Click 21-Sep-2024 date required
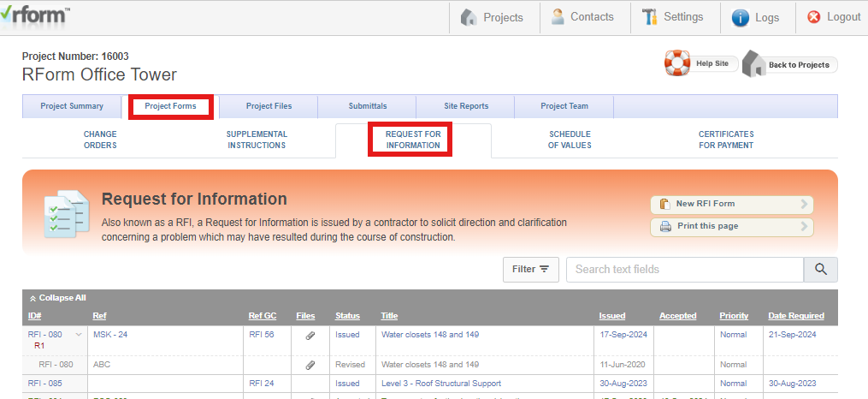 point(792,335)
